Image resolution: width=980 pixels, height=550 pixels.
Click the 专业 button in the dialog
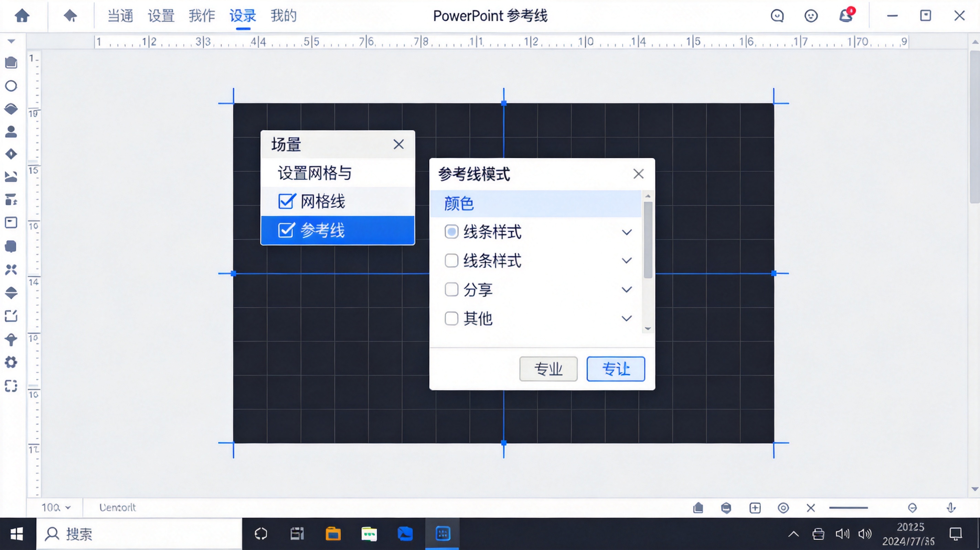pyautogui.click(x=548, y=369)
